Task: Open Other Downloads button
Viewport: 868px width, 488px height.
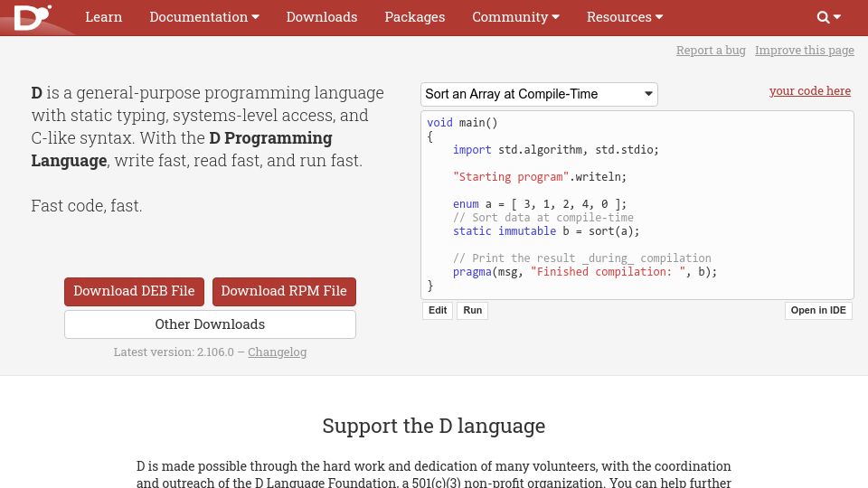Action: pyautogui.click(x=210, y=324)
